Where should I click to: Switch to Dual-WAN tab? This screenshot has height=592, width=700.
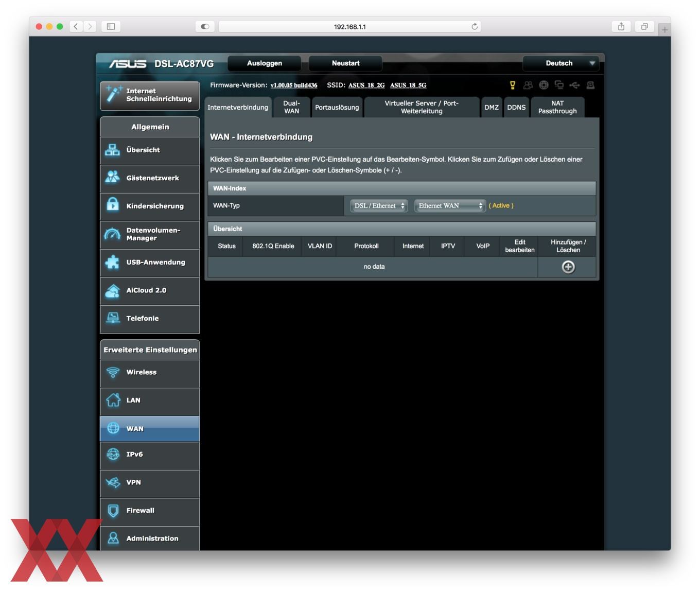coord(291,107)
